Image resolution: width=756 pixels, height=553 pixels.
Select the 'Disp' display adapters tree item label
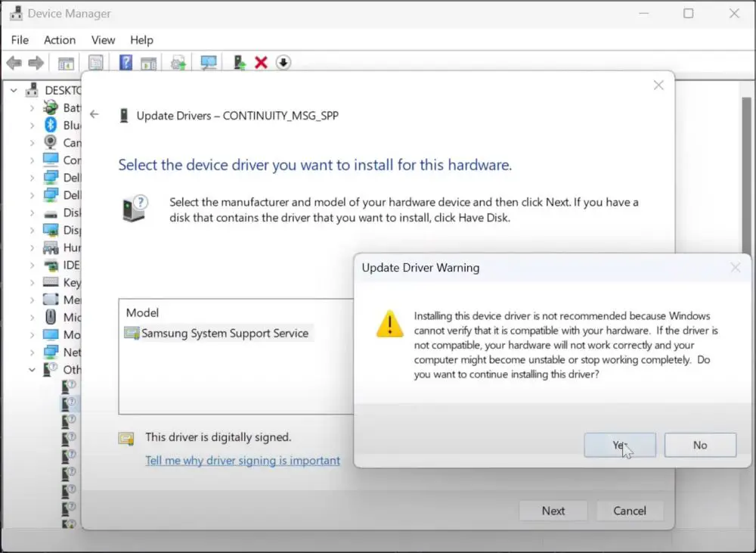(x=72, y=230)
